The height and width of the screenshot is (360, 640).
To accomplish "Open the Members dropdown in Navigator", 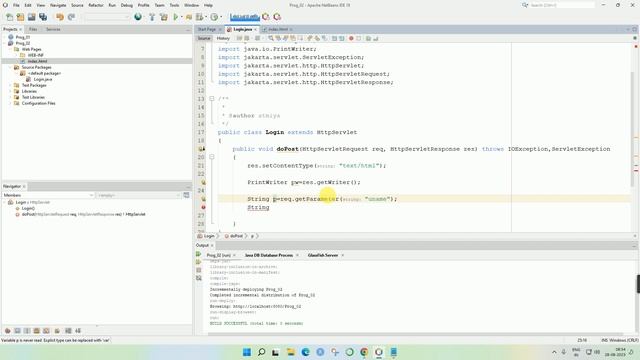I will pyautogui.click(x=48, y=195).
